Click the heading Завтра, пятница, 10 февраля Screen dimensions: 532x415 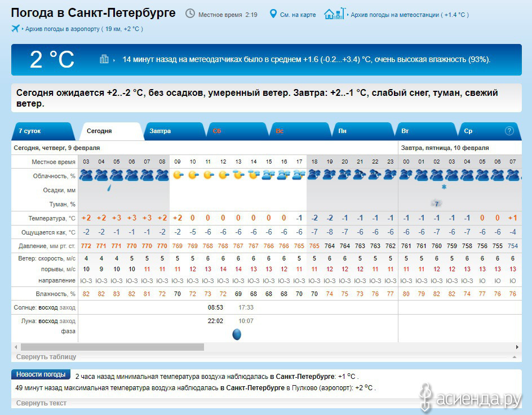(445, 148)
